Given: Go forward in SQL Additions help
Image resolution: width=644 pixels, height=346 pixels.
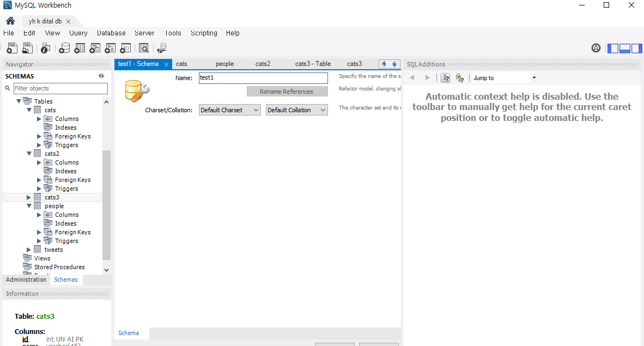Looking at the screenshot, I should 427,78.
